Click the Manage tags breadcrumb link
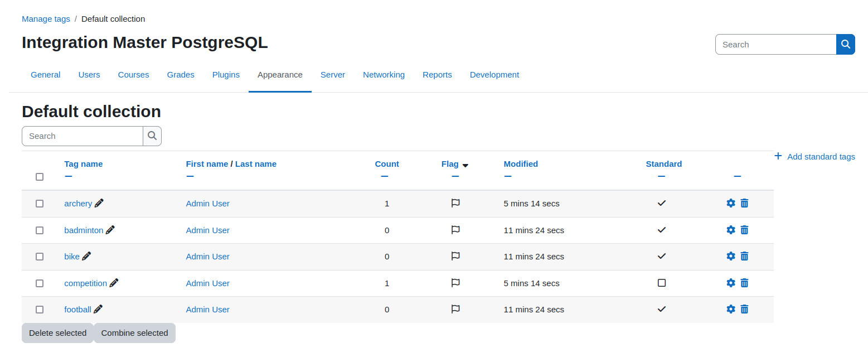This screenshot has width=868, height=357. tap(46, 19)
